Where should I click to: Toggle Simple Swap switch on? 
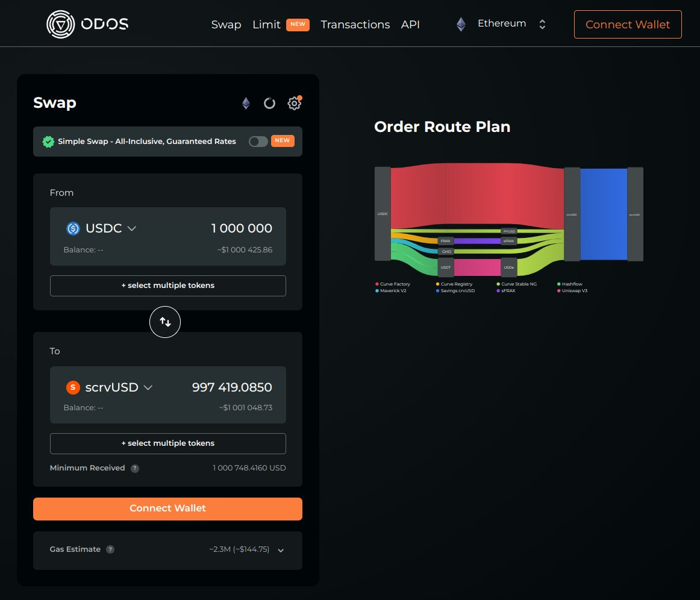258,142
